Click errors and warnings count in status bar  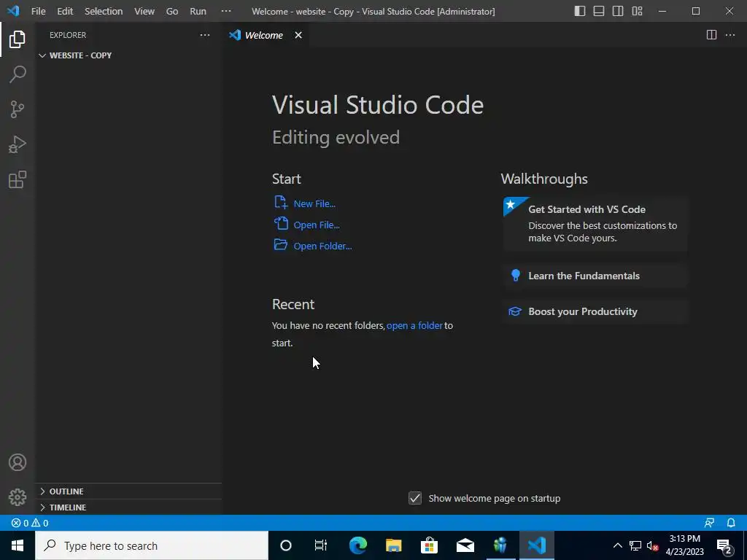(30, 523)
